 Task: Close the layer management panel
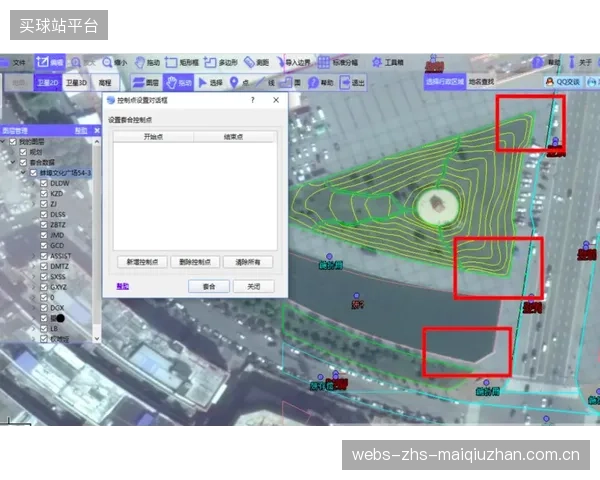coord(97,131)
